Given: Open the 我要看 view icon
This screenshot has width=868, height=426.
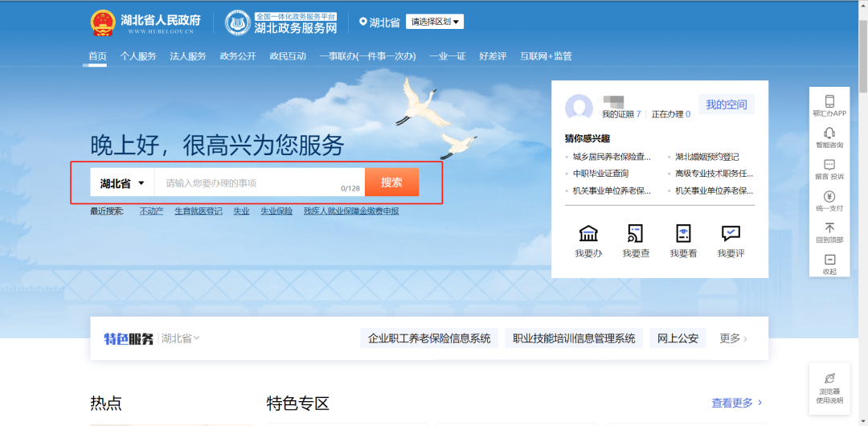Looking at the screenshot, I should (683, 234).
